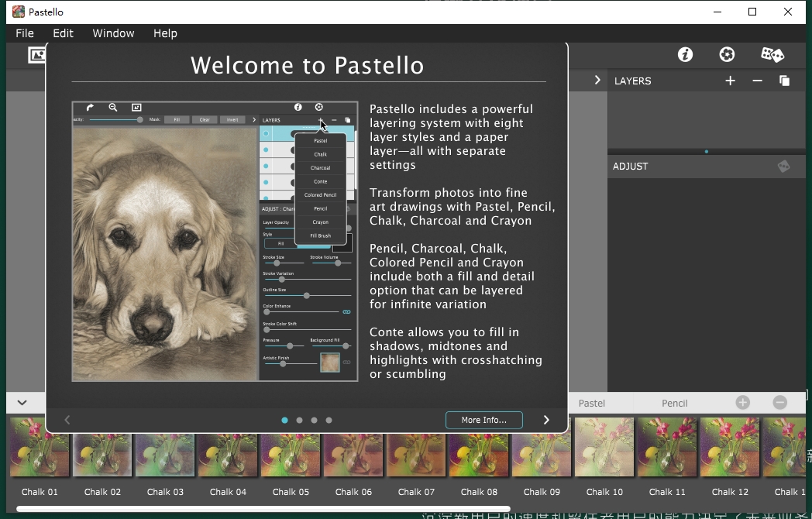Screen dimensions: 812x519
Task: Open the Edit menu
Action: [64, 33]
